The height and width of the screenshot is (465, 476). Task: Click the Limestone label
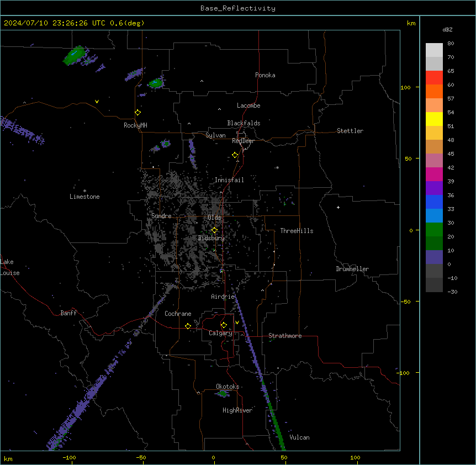pos(84,197)
